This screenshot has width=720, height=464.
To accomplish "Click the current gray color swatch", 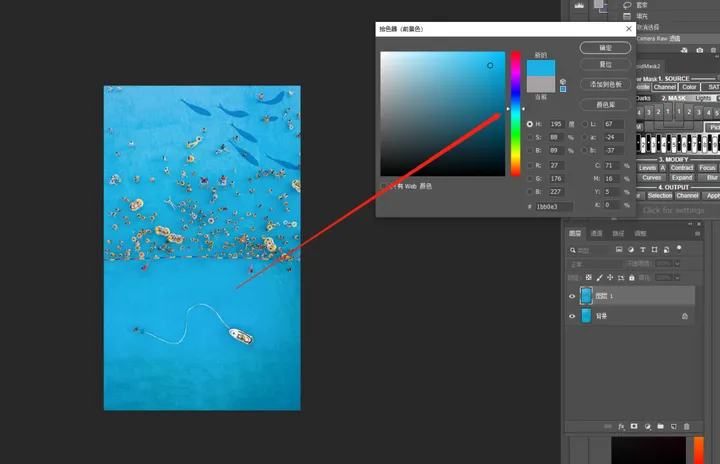I will pyautogui.click(x=541, y=84).
